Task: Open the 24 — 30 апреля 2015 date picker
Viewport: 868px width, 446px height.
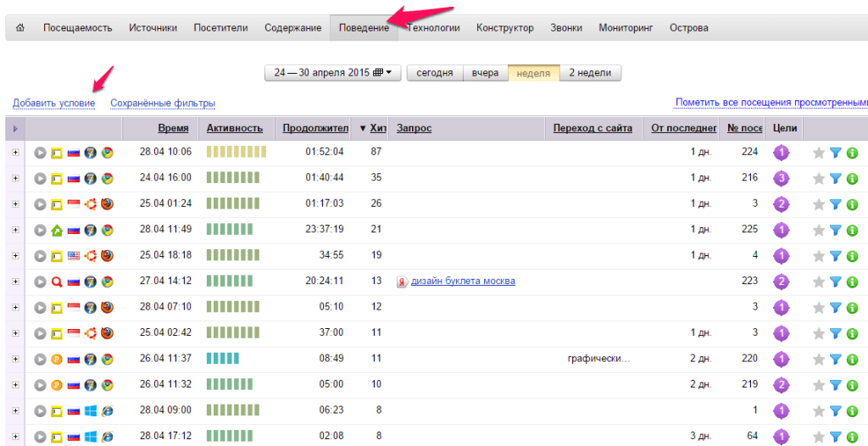Action: [x=332, y=73]
